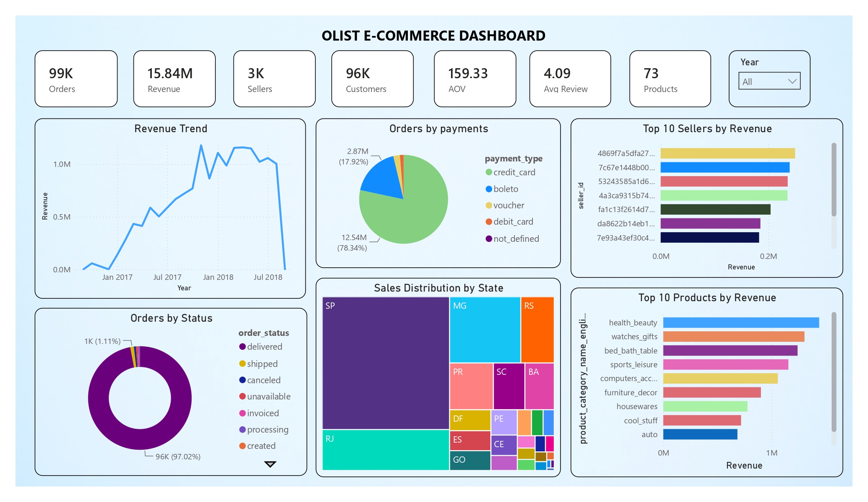Click the cool_stuff revenue bar
This screenshot has width=868, height=502.
pos(702,420)
